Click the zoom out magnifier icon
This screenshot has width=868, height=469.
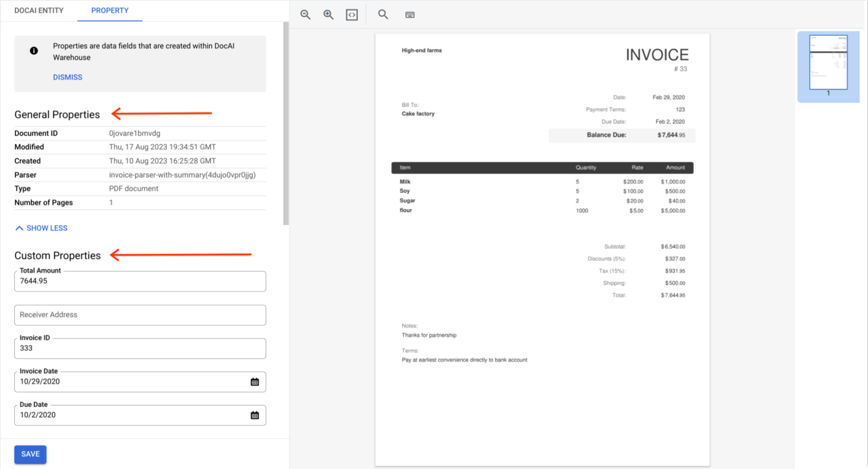point(305,14)
